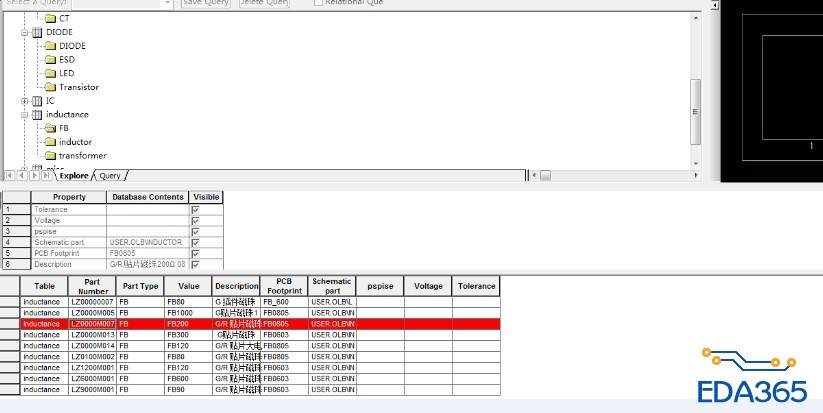Viewport: 823px width, 413px height.
Task: Click horizontal scrollbar left arrow
Action: coord(534,175)
